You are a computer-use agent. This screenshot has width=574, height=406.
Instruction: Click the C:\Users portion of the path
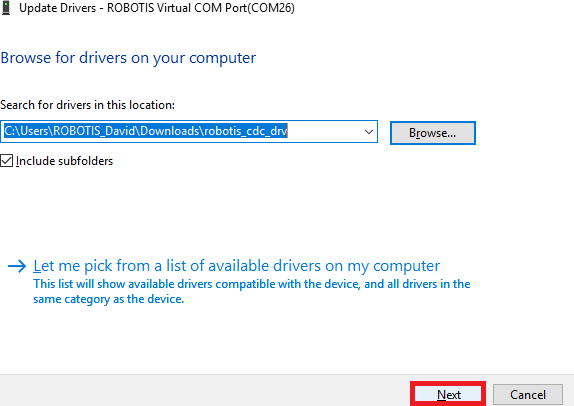tap(27, 131)
